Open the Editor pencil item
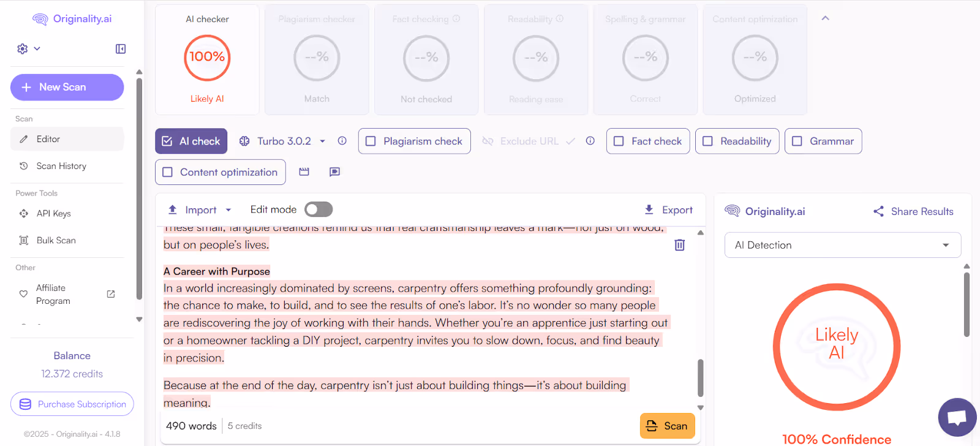Image resolution: width=980 pixels, height=446 pixels. coord(67,139)
